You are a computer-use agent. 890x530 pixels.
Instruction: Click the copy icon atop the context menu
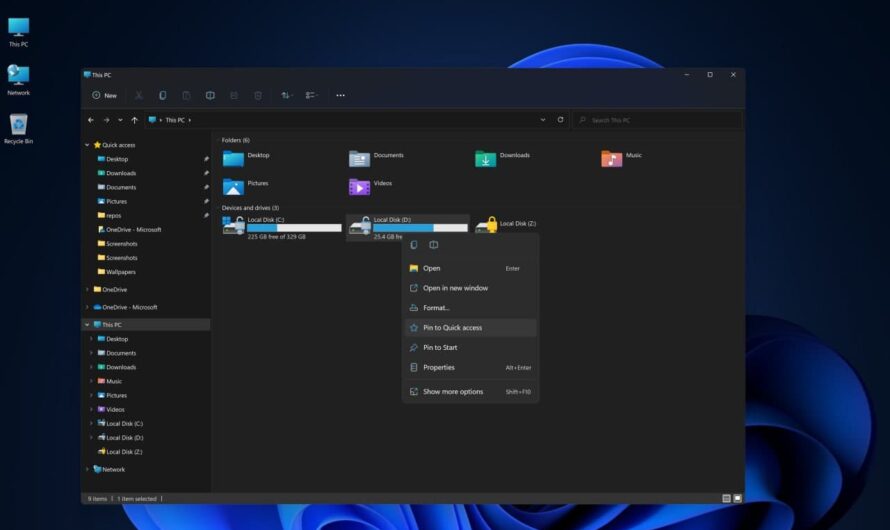point(414,245)
